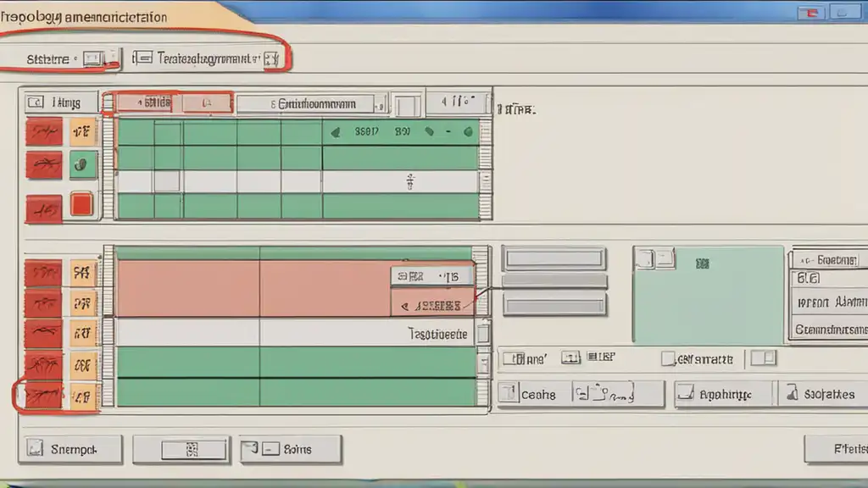The width and height of the screenshot is (868, 488).
Task: Click the second small square icon in green panel
Action: pos(665,258)
